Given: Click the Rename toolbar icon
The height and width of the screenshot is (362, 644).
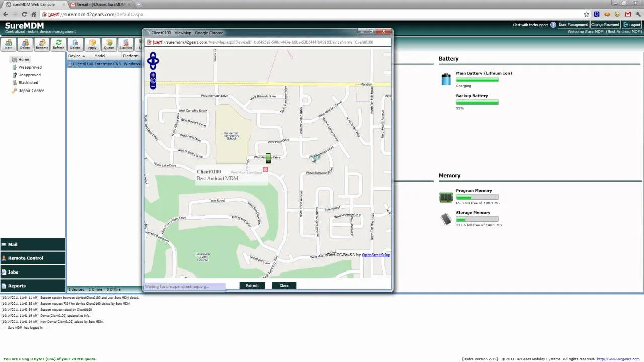Looking at the screenshot, I should pos(42,44).
